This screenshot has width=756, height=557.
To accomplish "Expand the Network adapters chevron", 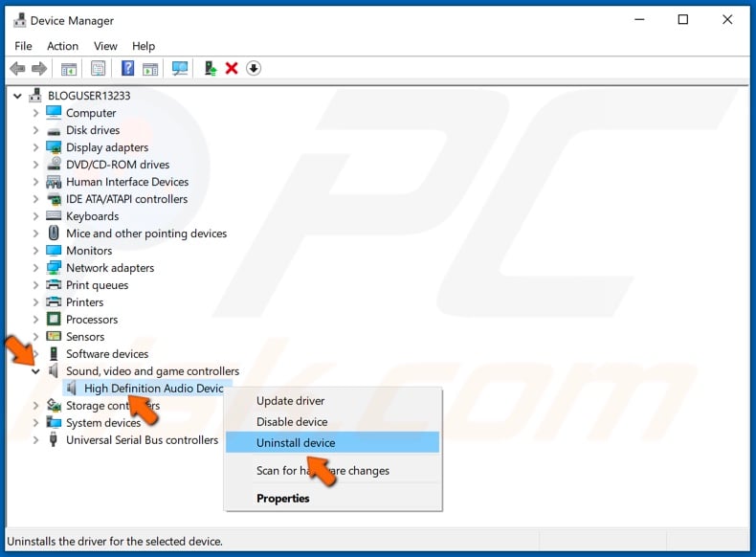I will pos(35,268).
